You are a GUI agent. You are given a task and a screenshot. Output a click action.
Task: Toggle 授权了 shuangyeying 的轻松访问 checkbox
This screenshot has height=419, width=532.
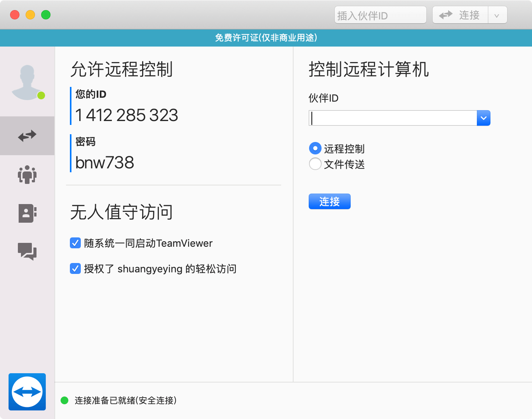pyautogui.click(x=75, y=268)
